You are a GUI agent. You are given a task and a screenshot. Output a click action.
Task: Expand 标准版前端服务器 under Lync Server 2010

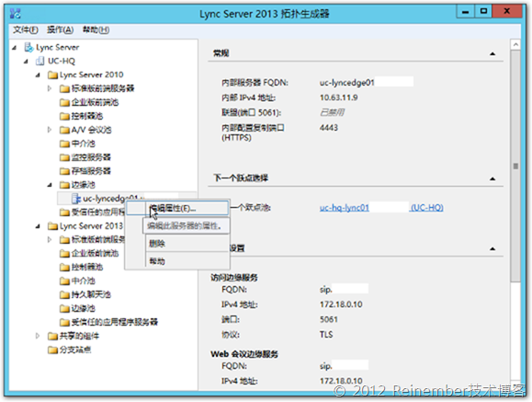click(x=50, y=88)
